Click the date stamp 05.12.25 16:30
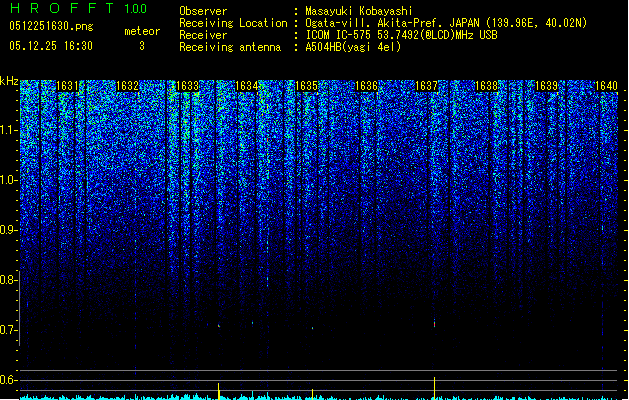This screenshot has height=400, width=629. [51, 46]
